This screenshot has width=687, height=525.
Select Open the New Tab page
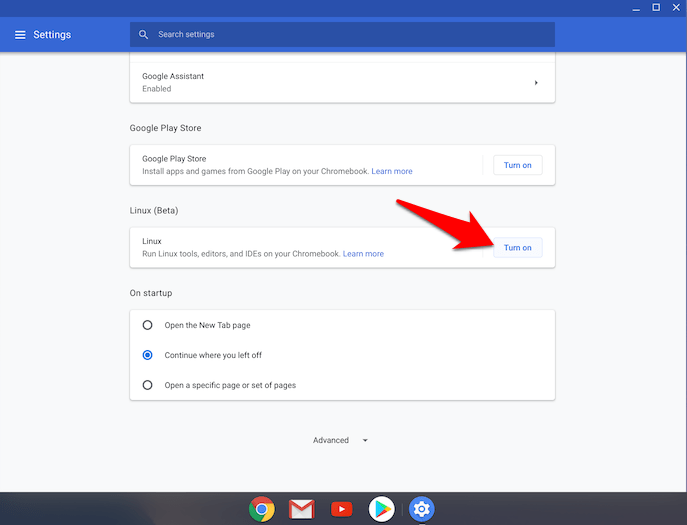(148, 325)
